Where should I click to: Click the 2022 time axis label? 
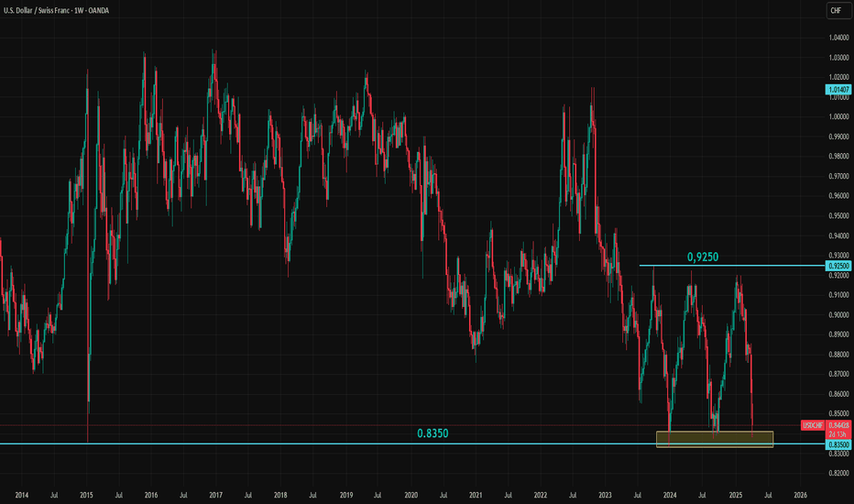[541, 495]
